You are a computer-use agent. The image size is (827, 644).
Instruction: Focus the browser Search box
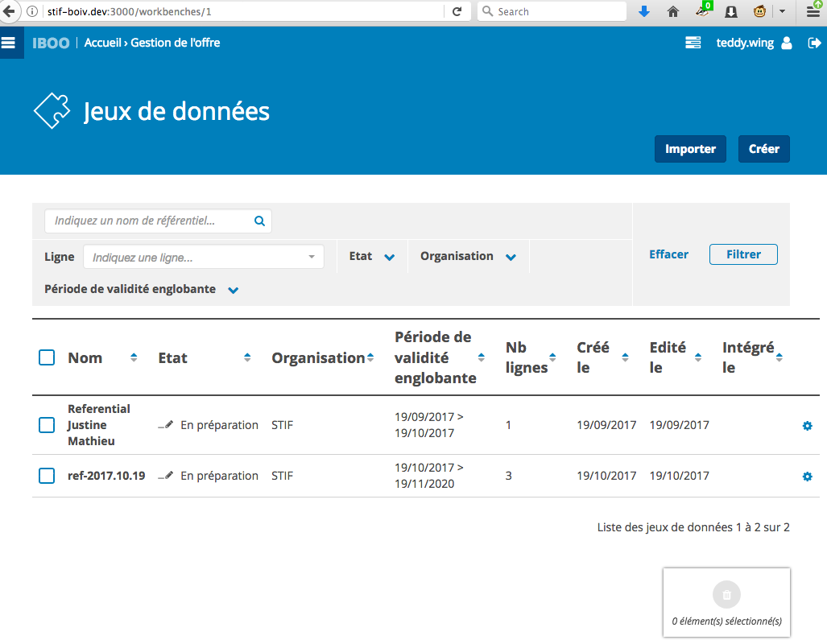pos(552,11)
